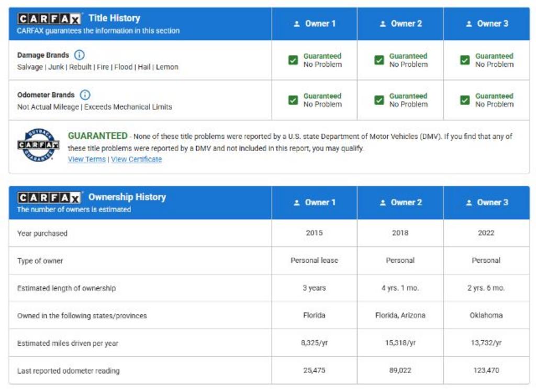
Task: Click 'Florida, Arizona' state cell
Action: tap(400, 315)
